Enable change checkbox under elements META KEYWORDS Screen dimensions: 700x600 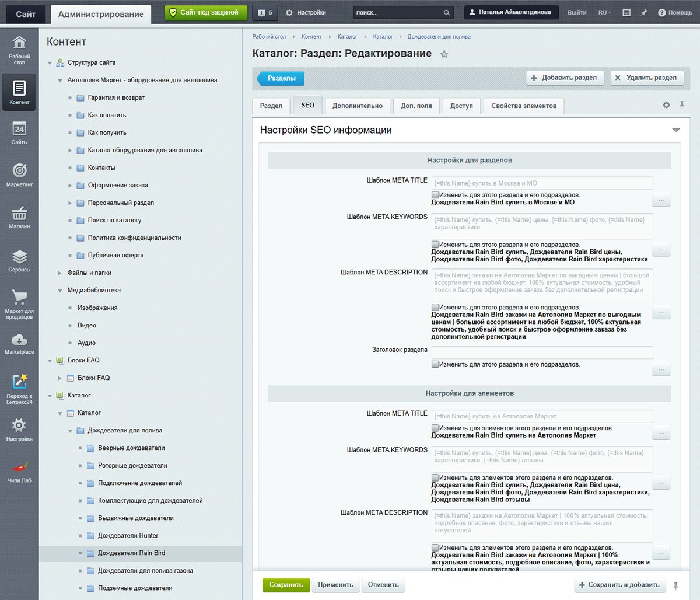435,477
